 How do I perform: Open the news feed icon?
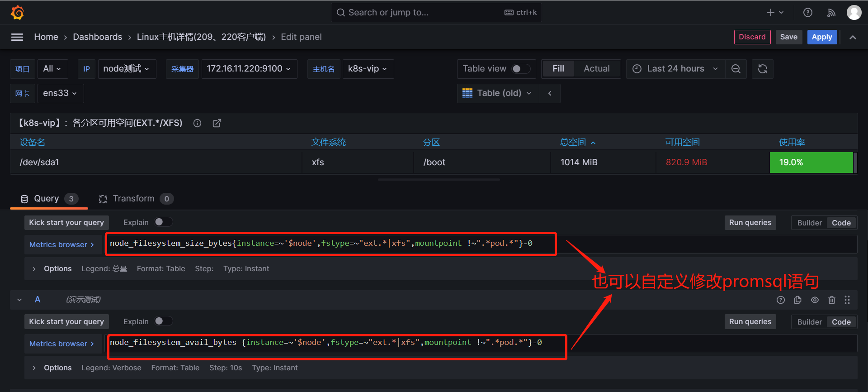pos(831,13)
